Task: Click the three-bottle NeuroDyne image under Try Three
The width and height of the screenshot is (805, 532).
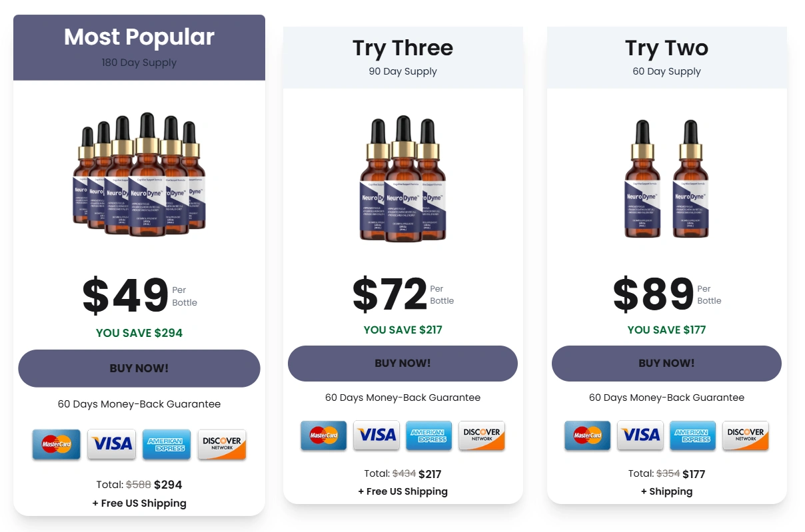Action: click(x=402, y=180)
